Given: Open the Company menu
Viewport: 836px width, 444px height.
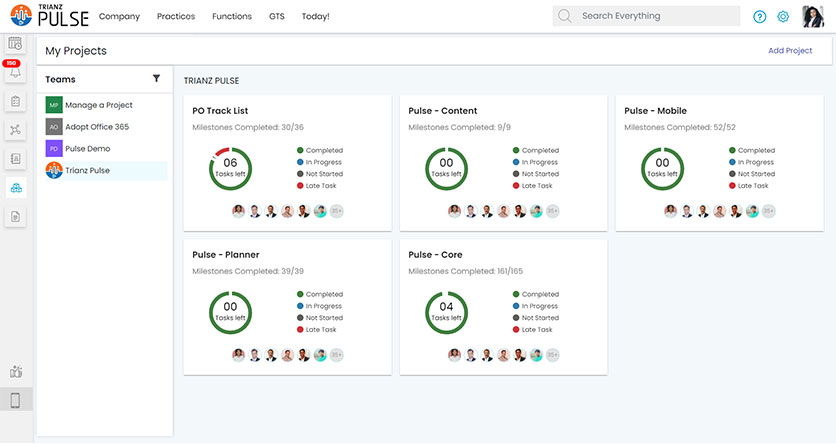Looking at the screenshot, I should (119, 17).
